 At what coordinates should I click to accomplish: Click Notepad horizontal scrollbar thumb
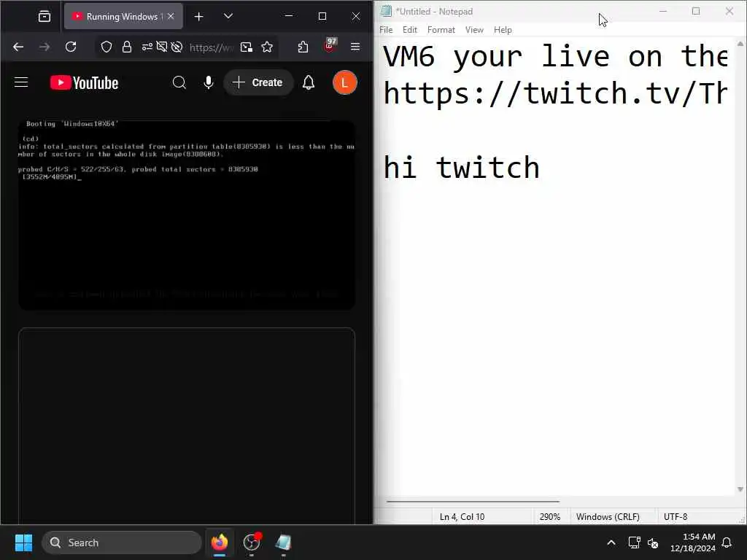pyautogui.click(x=473, y=502)
